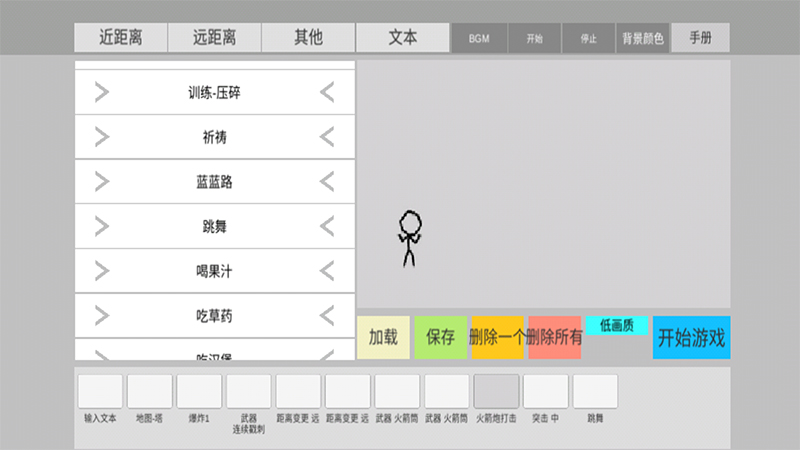Screen dimensions: 800x450
Task: Click the > arrow on the 训练-压碎 row
Action: [101, 93]
